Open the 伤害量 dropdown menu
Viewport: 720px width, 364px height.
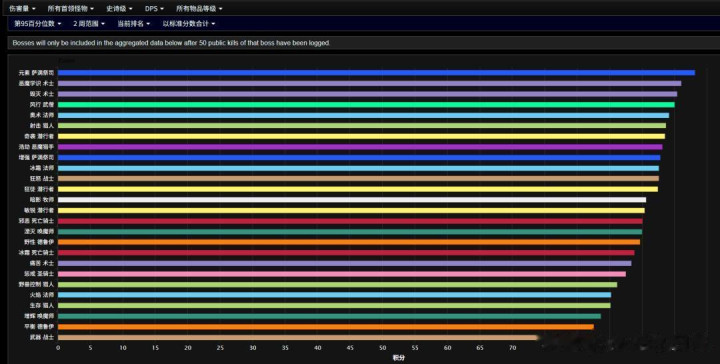[x=22, y=9]
